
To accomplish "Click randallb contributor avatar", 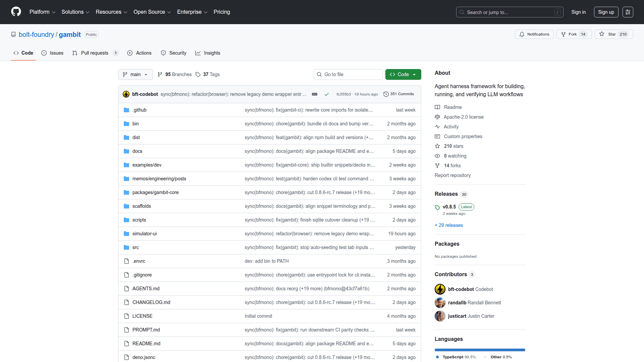I will click(440, 303).
